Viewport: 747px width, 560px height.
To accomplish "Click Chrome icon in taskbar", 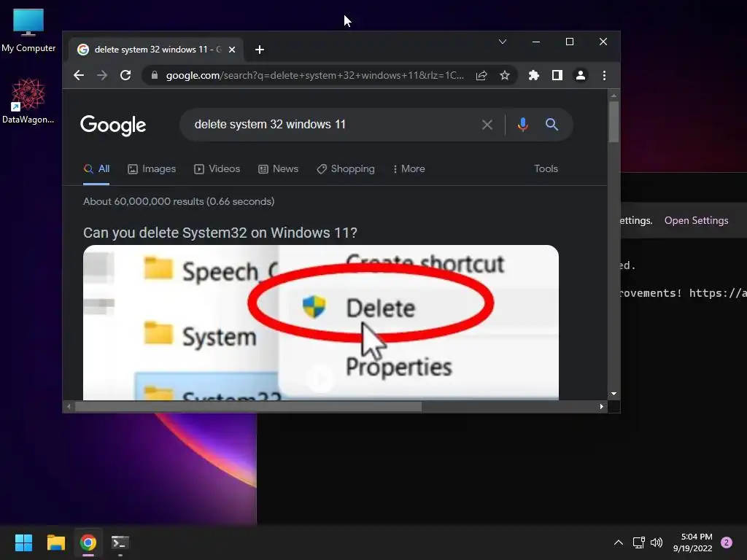I will tap(88, 542).
